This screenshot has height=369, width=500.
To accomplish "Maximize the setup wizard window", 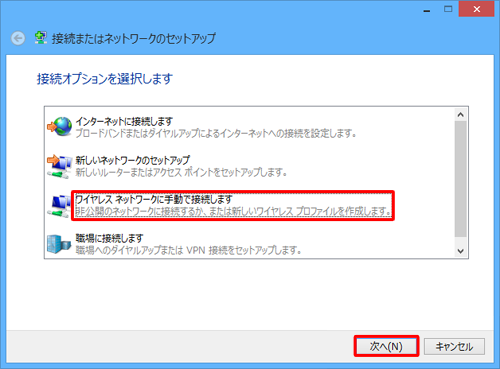I will (448, 9).
